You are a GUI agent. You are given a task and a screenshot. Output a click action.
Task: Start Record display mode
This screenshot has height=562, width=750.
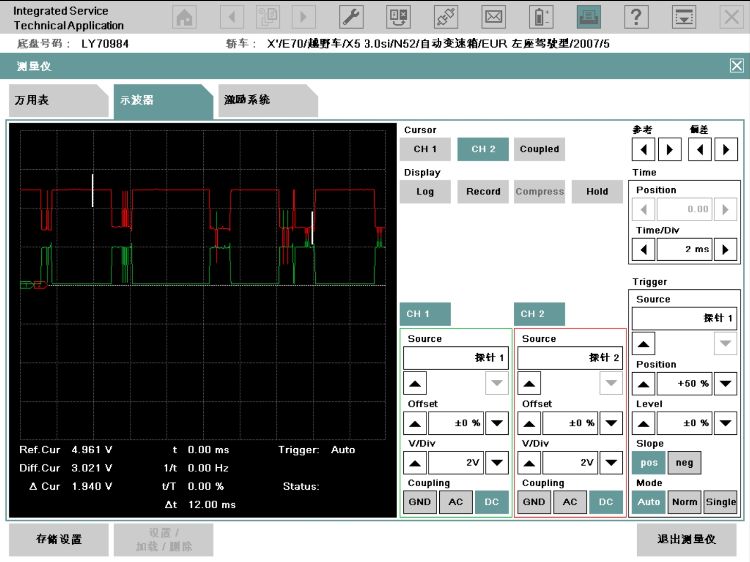coord(483,192)
